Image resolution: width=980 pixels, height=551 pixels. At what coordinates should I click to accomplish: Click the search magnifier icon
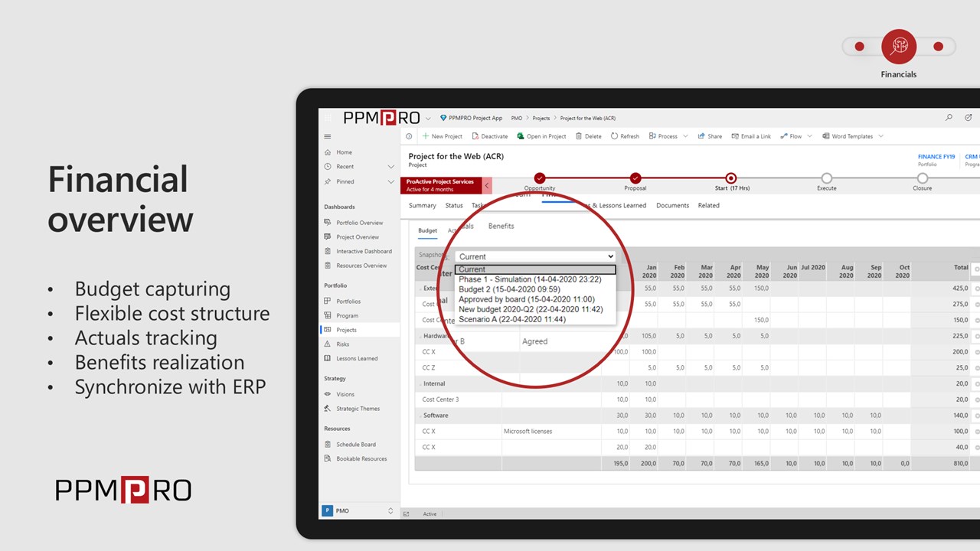[949, 118]
